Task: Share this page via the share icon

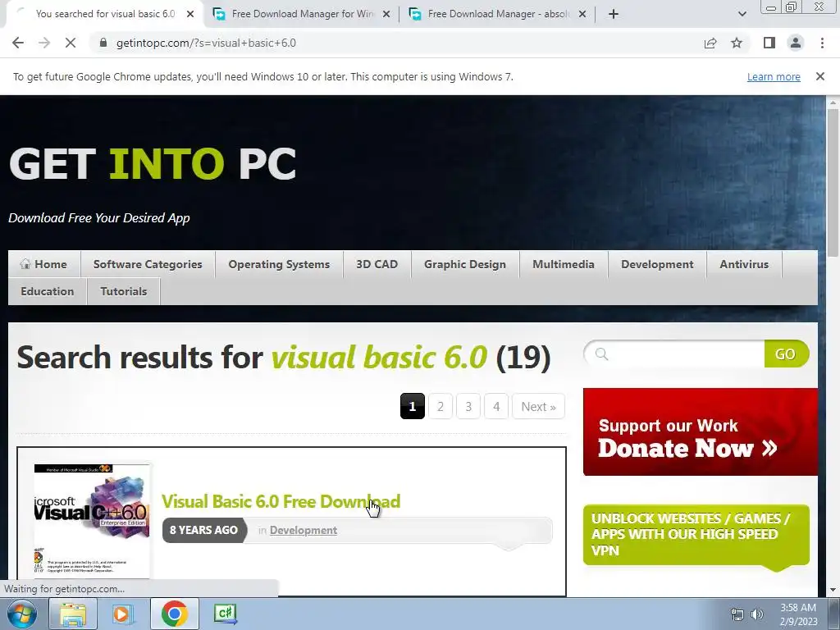Action: tap(710, 43)
